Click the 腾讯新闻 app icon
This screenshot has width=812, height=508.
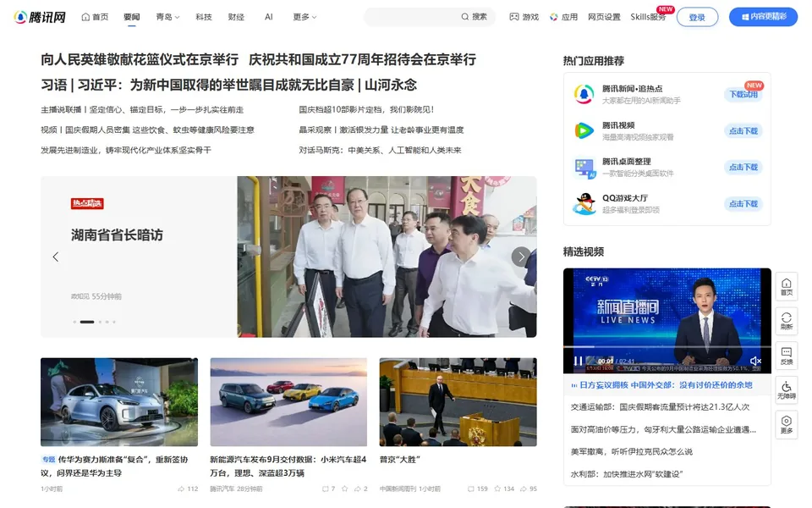[584, 94]
